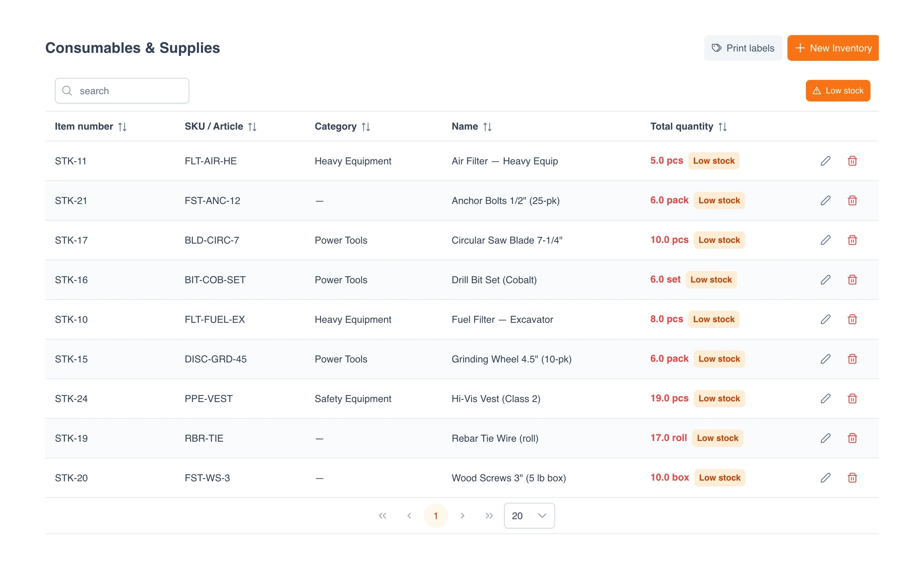Click the RBR-TIE SKU cell
The width and height of the screenshot is (924, 581).
[204, 438]
